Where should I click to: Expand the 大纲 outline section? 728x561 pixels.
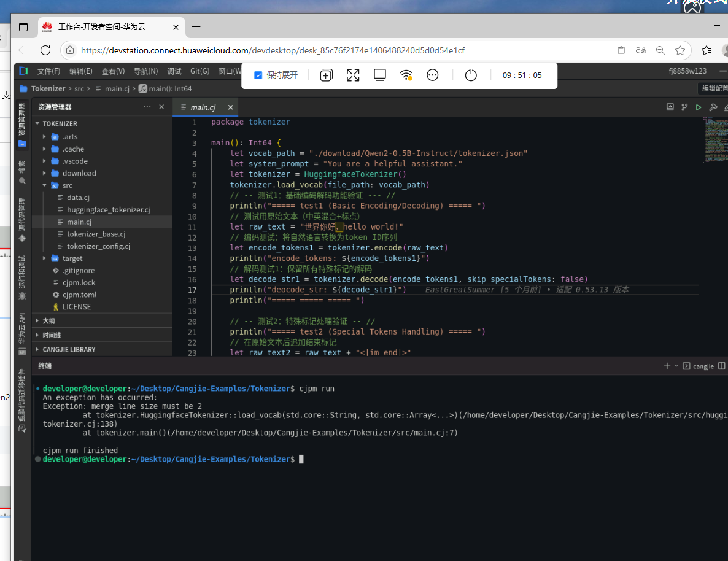48,320
